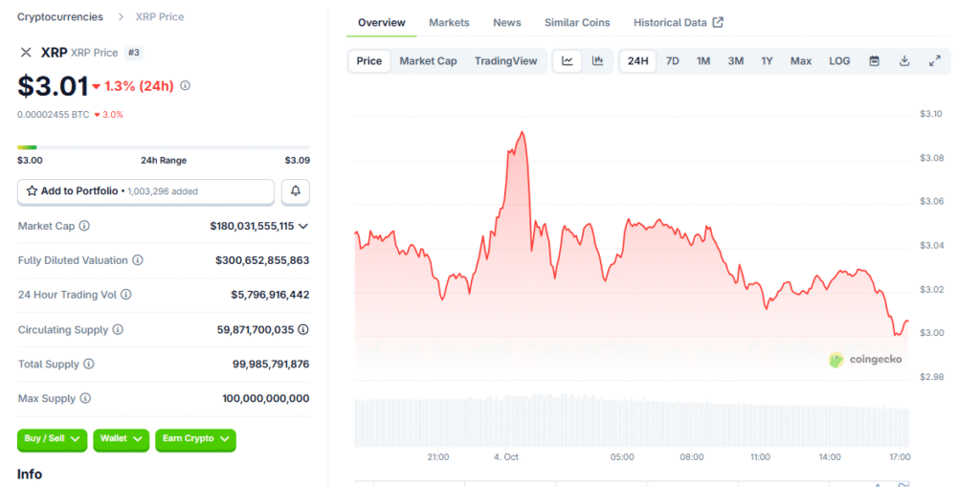This screenshot has height=487, width=980.
Task: Go to Historical Data tab
Action: pos(678,23)
